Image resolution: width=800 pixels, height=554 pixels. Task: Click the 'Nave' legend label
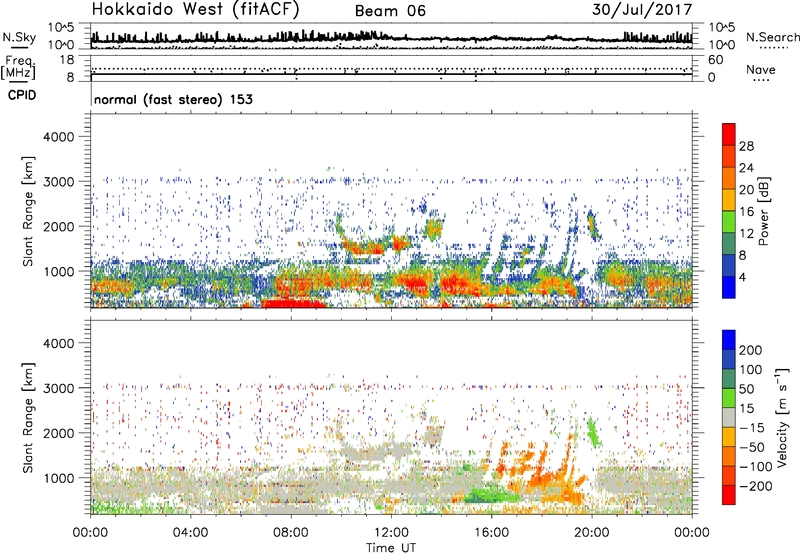761,70
